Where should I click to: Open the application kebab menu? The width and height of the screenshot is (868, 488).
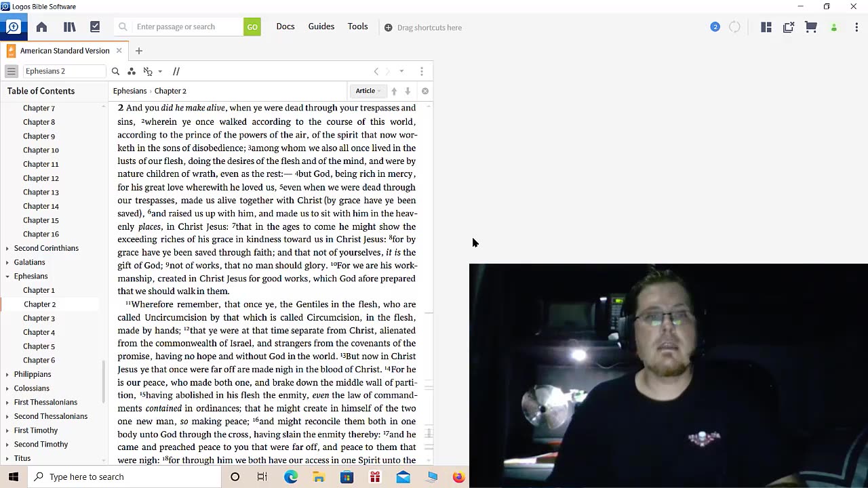[x=856, y=27]
